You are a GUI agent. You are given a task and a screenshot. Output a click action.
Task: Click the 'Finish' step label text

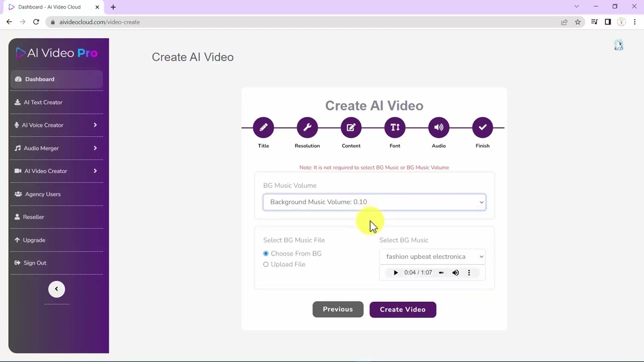point(482,146)
